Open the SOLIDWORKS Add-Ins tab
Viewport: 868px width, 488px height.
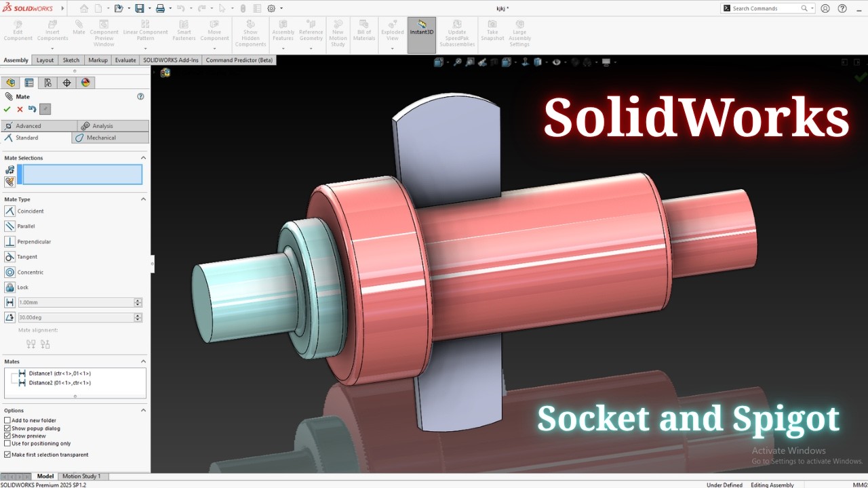click(x=171, y=60)
